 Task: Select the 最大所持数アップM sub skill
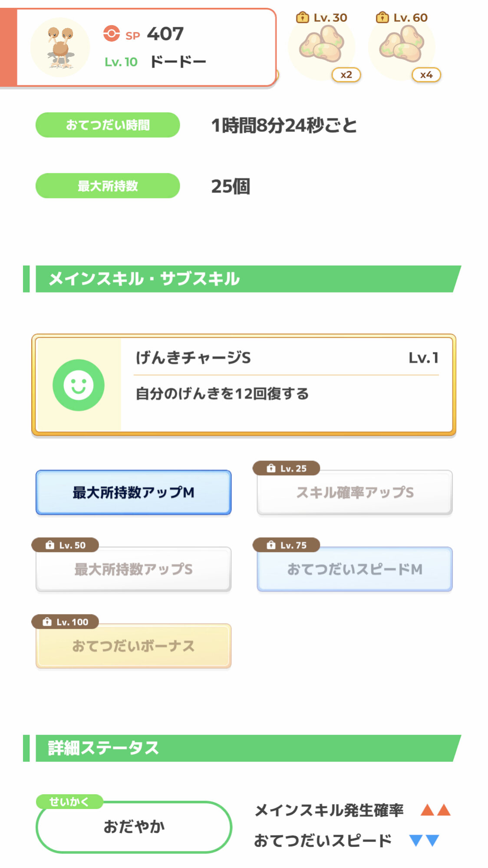point(133,493)
